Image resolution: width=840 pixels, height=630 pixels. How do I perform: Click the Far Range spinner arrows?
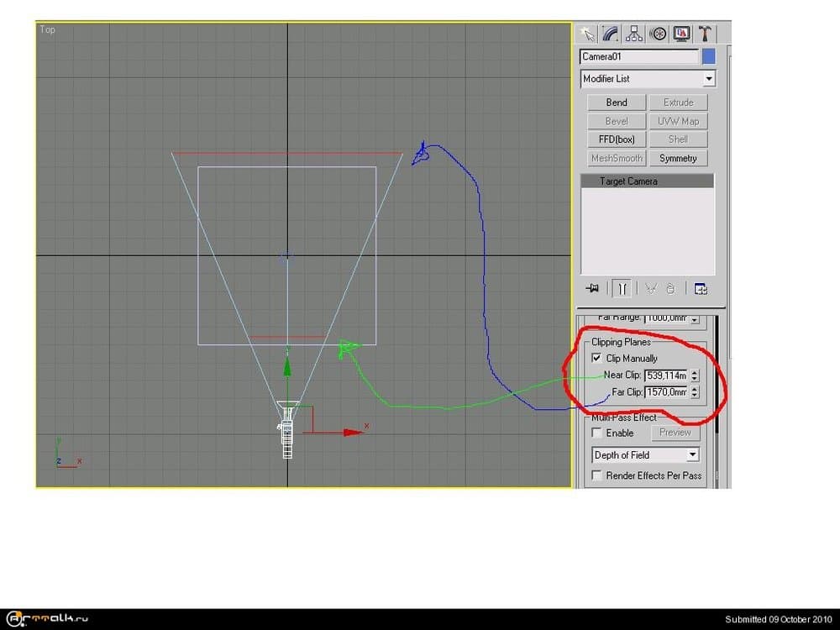695,319
